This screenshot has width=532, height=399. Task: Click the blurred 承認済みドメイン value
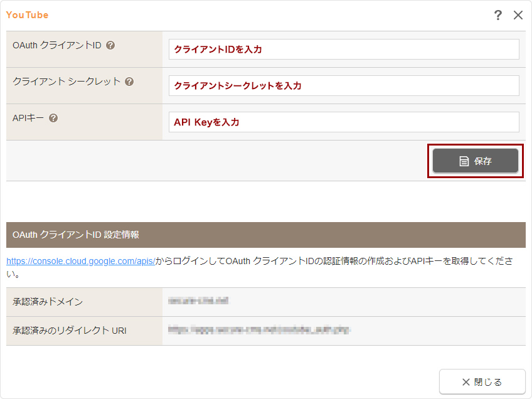coord(198,301)
